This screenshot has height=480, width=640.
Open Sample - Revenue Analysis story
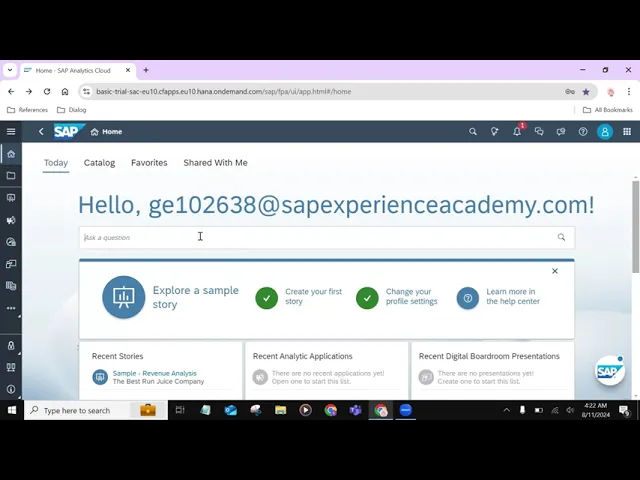point(154,373)
